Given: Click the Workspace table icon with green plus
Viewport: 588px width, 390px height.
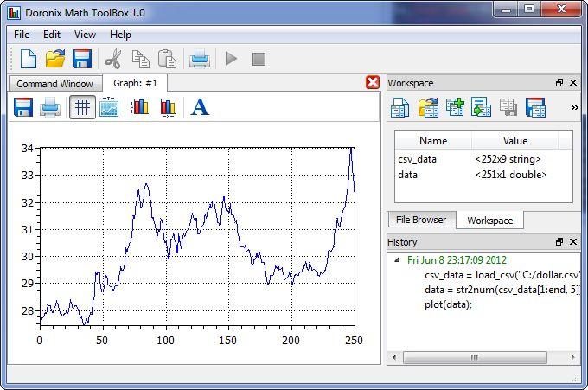Looking at the screenshot, I should pos(455,107).
